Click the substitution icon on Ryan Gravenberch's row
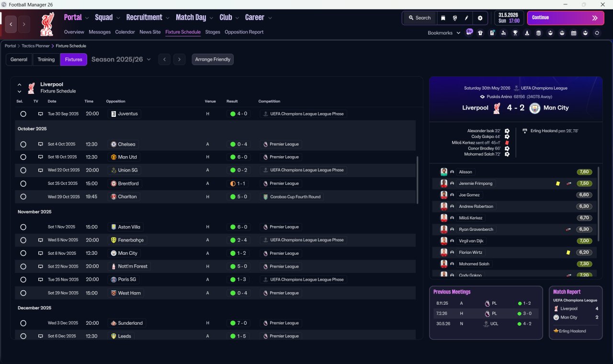This screenshot has width=613, height=364. [x=568, y=229]
